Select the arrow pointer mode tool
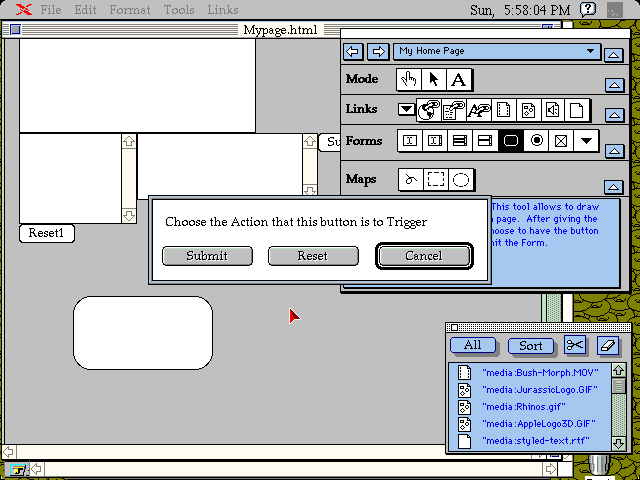Image resolution: width=640 pixels, height=480 pixels. [x=433, y=80]
